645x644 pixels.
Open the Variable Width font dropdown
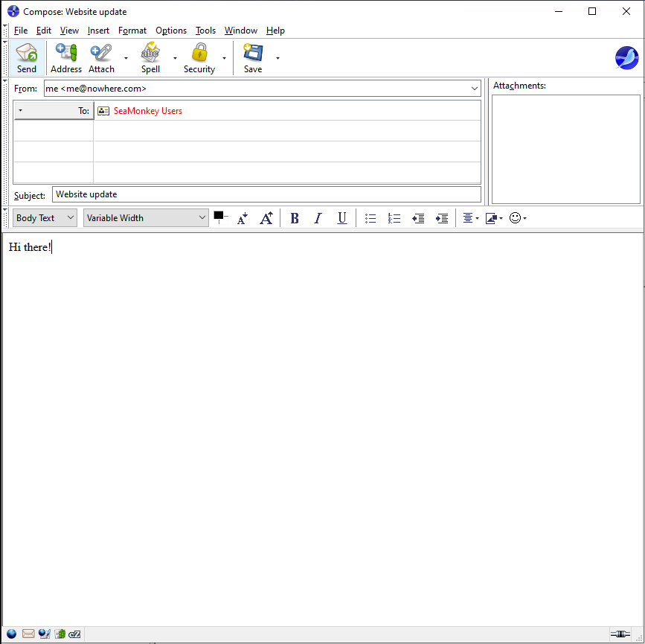coord(145,217)
